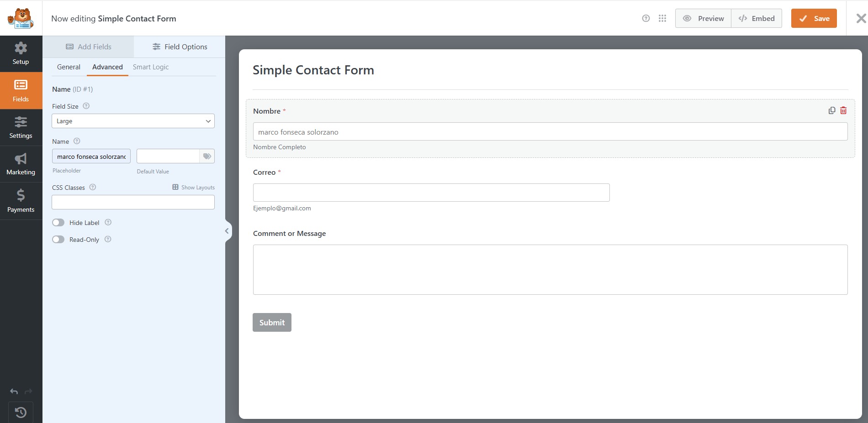This screenshot has width=868, height=423.
Task: Delete the Nombre field with trash icon
Action: [843, 110]
